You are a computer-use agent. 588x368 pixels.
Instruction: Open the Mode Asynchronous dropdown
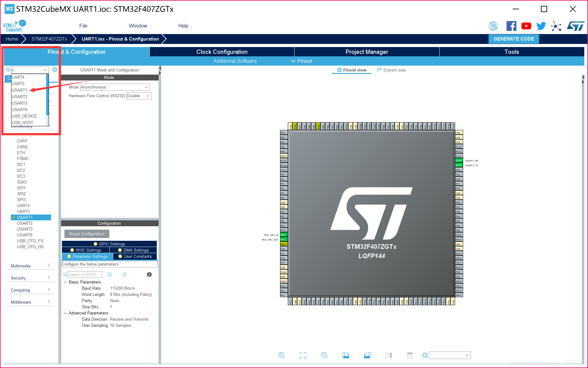click(115, 87)
